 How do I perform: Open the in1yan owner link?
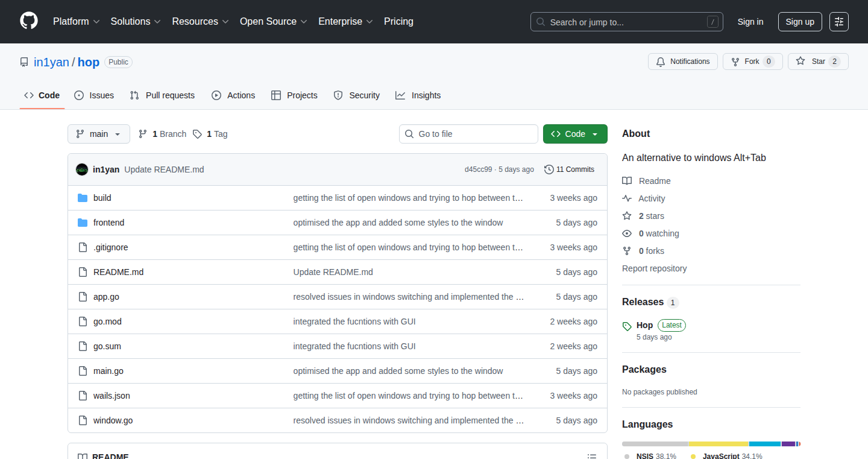tap(51, 62)
